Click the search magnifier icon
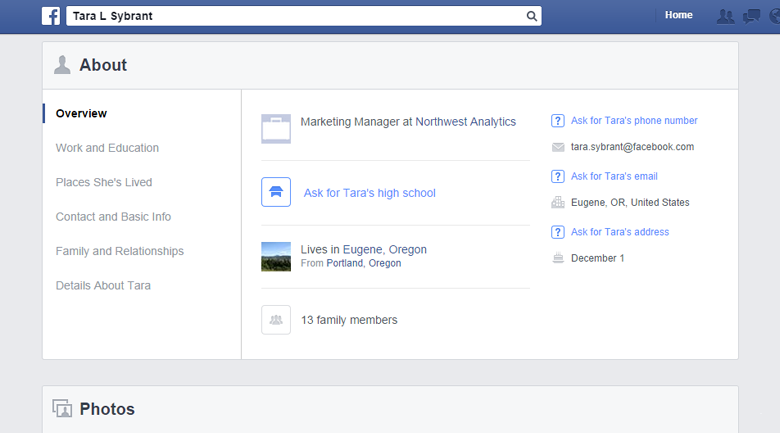This screenshot has height=433, width=780. pos(531,16)
